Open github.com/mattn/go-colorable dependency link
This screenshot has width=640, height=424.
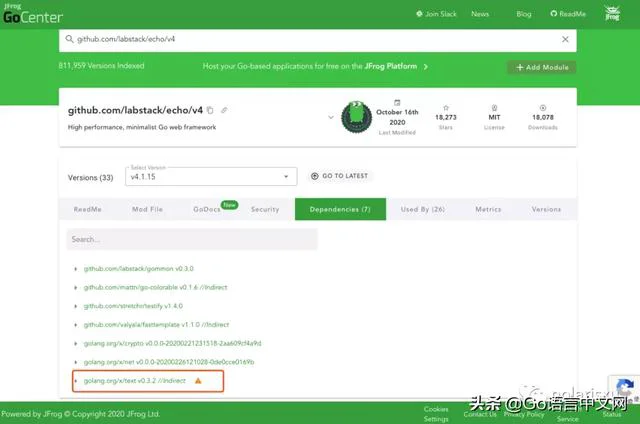[156, 288]
